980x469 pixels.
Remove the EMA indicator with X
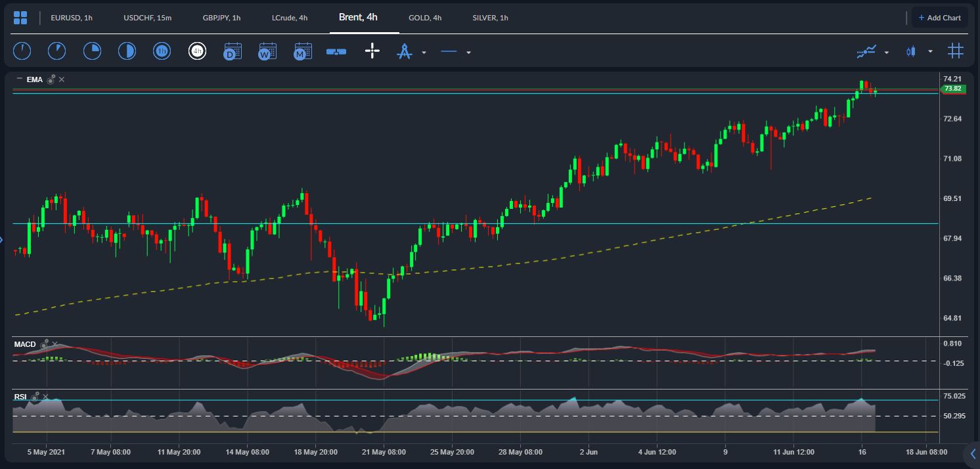coord(62,79)
